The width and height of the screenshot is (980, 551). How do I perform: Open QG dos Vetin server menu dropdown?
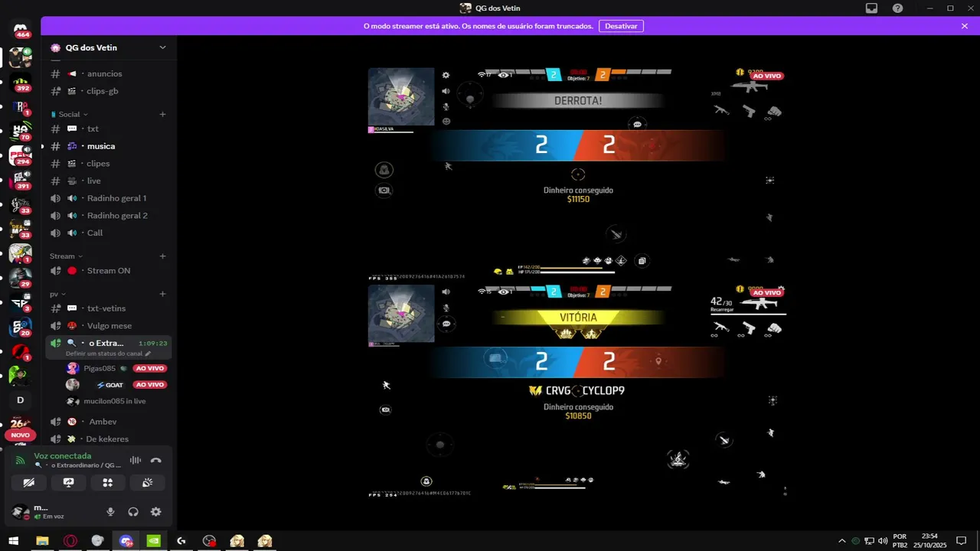162,47
